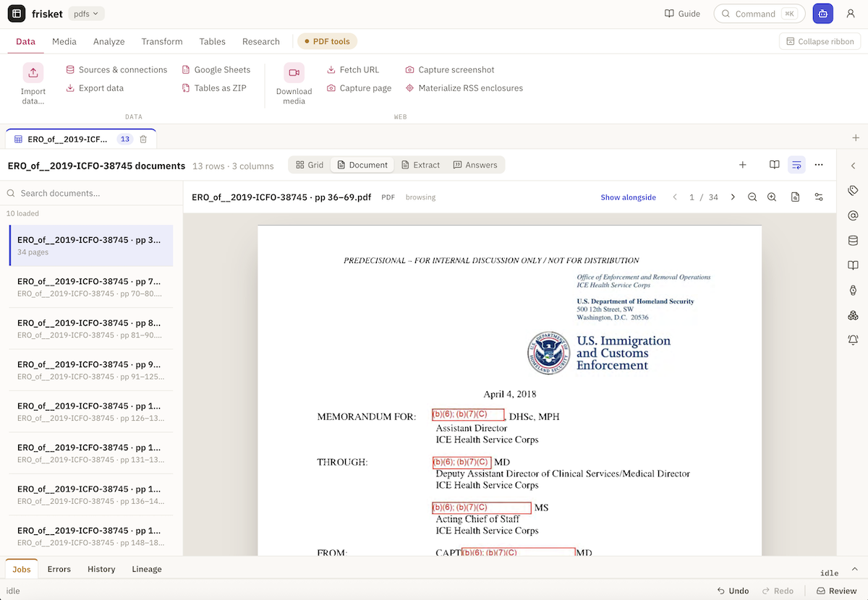Click the Import data icon
Viewport: 868px width, 600px height.
point(33,72)
